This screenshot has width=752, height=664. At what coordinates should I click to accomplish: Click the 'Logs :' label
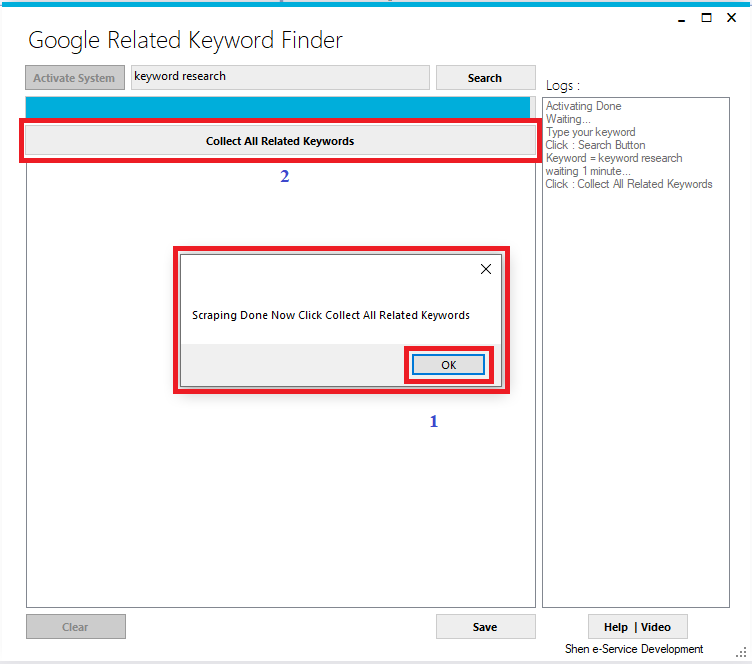pyautogui.click(x=563, y=86)
